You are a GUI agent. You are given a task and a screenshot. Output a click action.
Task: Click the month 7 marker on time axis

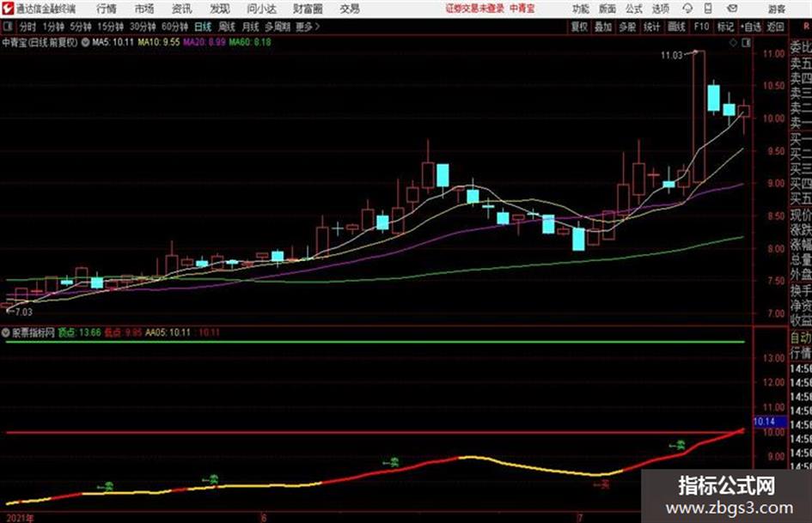coord(580,517)
